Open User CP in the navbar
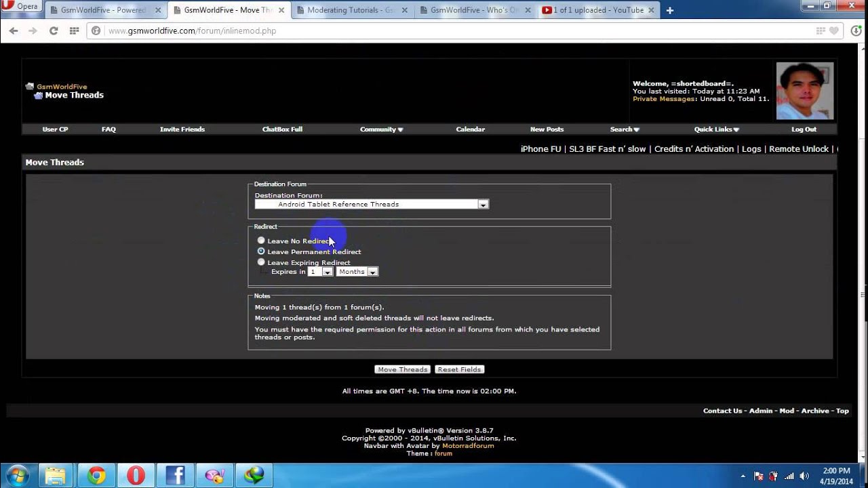The width and height of the screenshot is (868, 488). click(55, 129)
